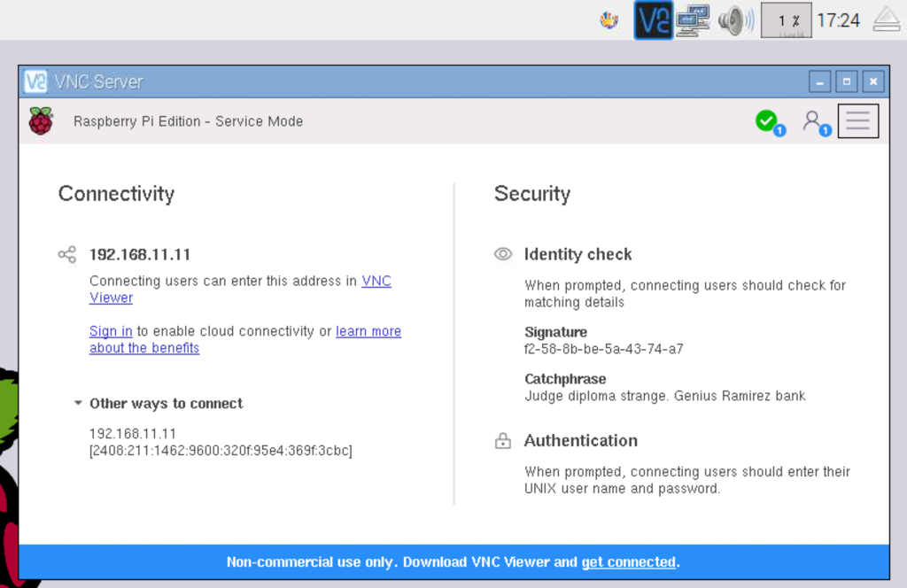The width and height of the screenshot is (907, 588).
Task: Open the VNC tray icon in taskbar
Action: click(653, 20)
